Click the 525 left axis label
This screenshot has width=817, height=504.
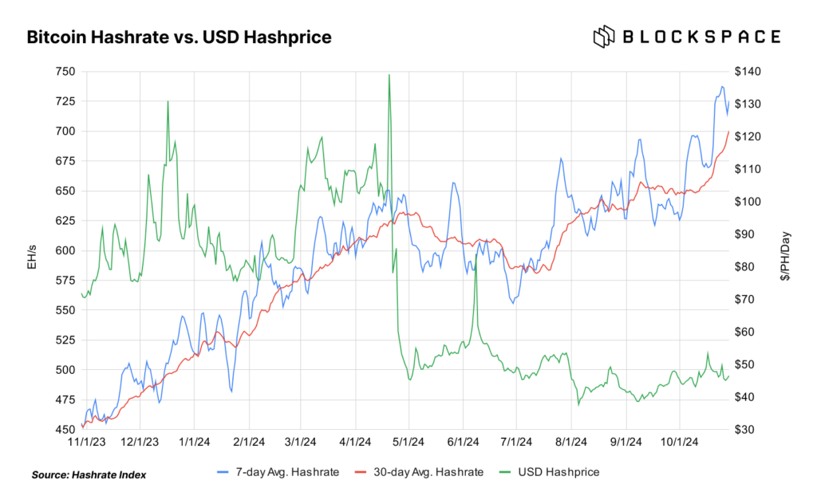pyautogui.click(x=65, y=340)
